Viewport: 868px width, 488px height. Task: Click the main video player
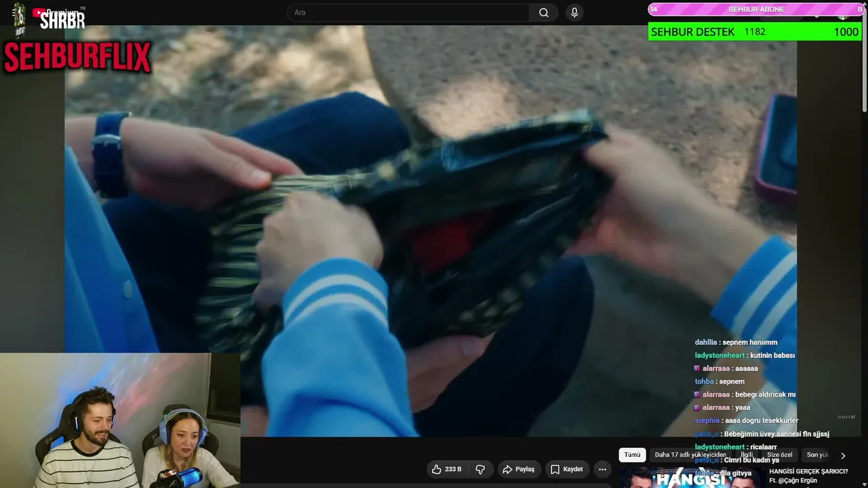click(431, 231)
